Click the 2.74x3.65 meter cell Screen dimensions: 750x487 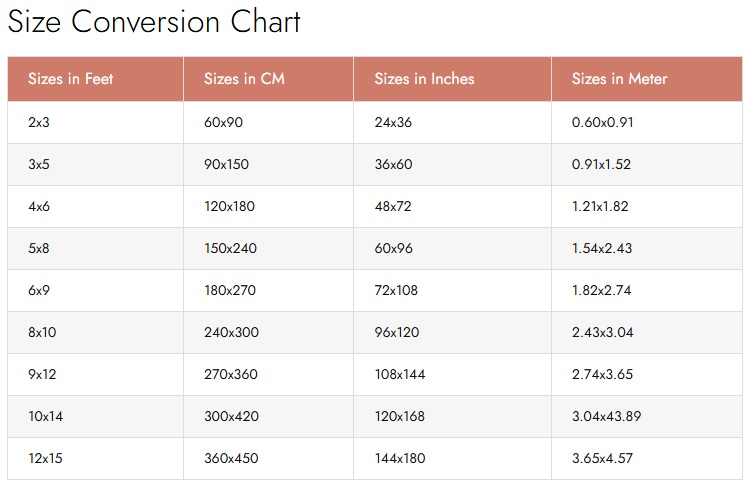(647, 375)
